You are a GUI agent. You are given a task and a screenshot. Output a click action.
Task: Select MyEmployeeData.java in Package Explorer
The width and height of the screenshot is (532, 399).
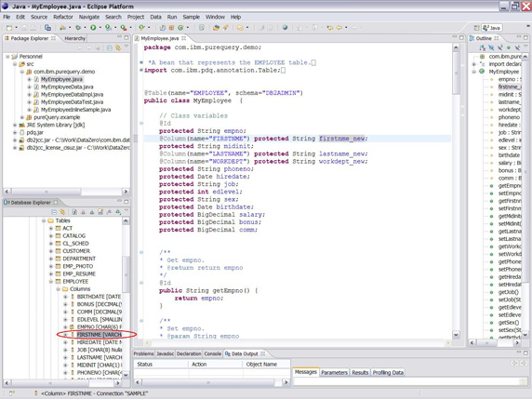click(67, 86)
